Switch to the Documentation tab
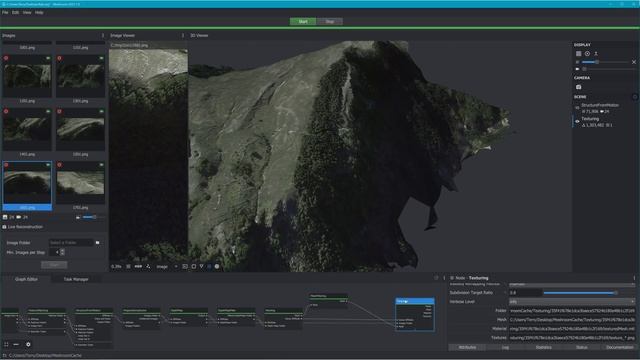 click(x=620, y=347)
